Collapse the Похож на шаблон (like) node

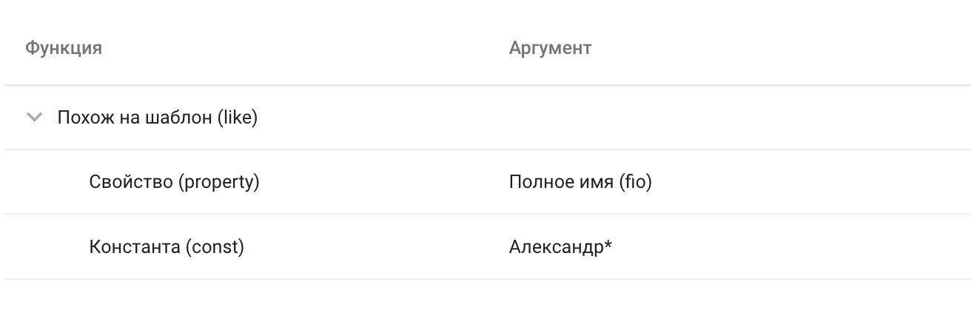(x=34, y=118)
